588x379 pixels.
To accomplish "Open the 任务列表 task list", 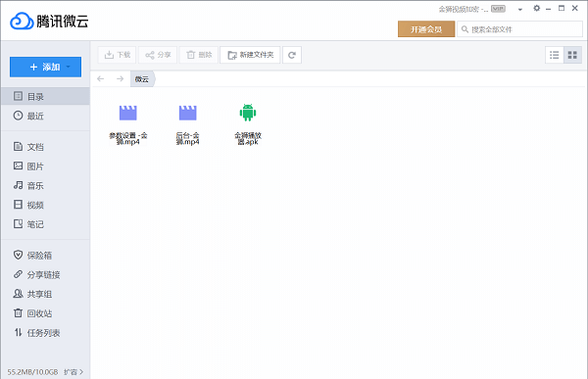I will [x=45, y=333].
